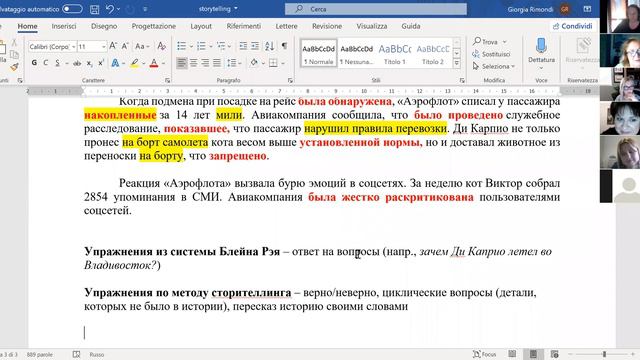Insert a numbered list
The width and height of the screenshot is (640, 360).
pyautogui.click(x=201, y=46)
